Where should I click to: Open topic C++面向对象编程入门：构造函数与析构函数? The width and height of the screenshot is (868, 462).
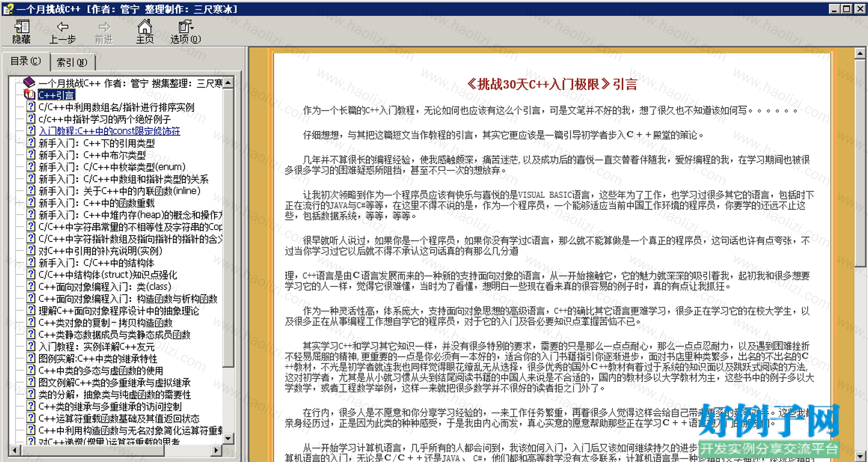pyautogui.click(x=128, y=298)
